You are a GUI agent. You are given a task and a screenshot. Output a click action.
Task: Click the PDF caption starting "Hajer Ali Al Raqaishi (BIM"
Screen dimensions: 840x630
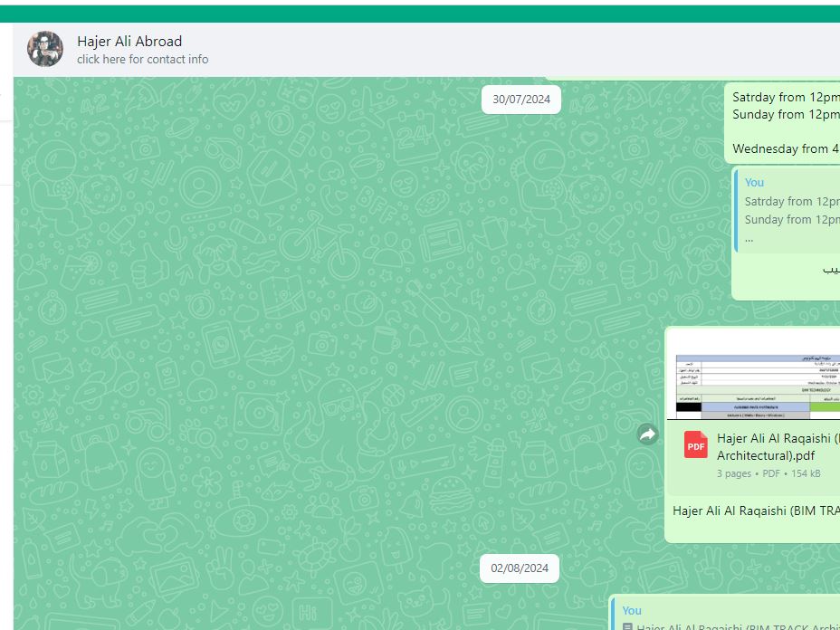pos(756,511)
